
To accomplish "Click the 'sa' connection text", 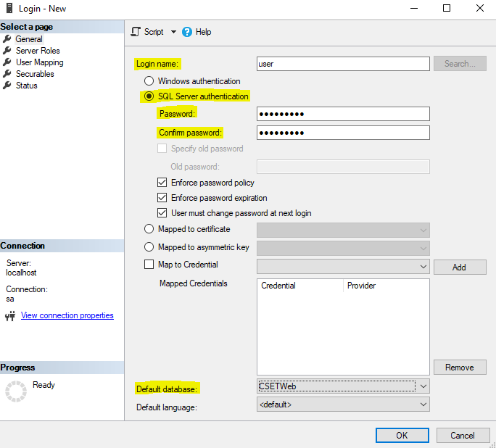I will [x=10, y=299].
